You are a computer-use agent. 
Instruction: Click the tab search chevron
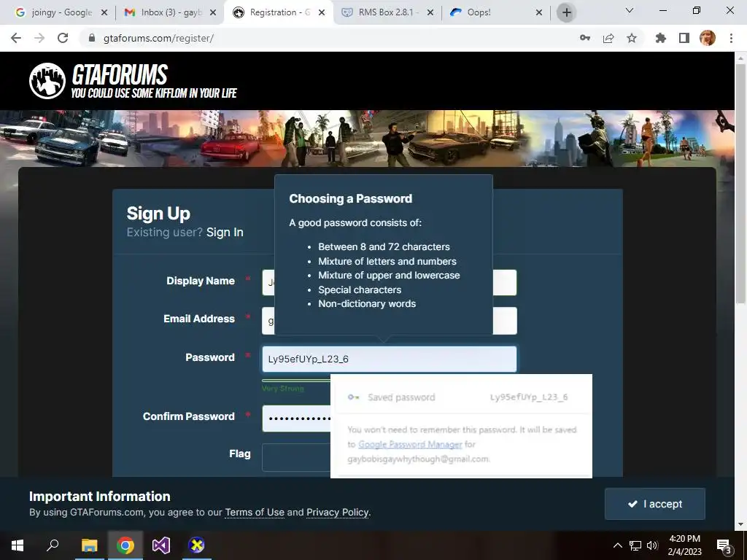pos(630,10)
